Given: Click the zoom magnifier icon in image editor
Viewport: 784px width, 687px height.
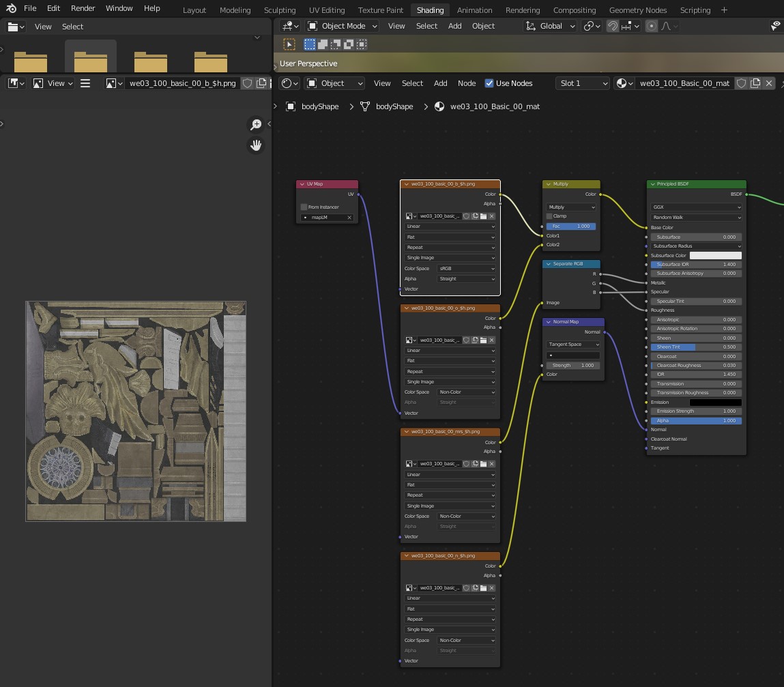Looking at the screenshot, I should pos(256,124).
